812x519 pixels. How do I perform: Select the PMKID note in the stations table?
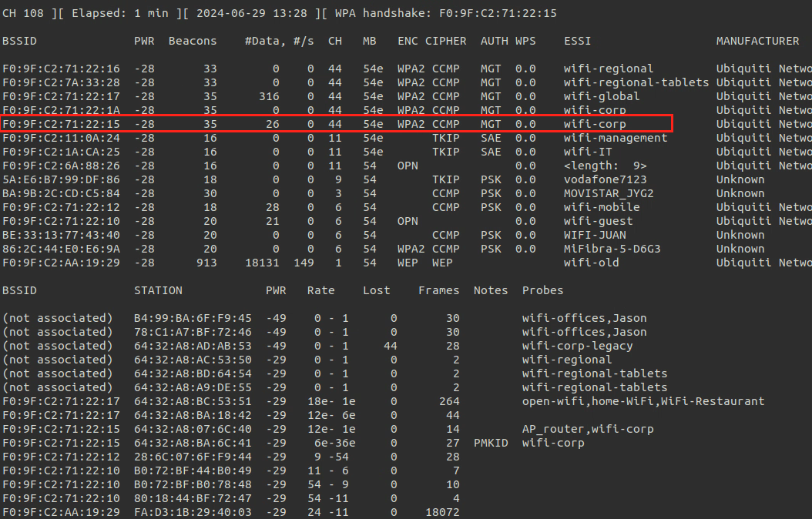[491, 443]
